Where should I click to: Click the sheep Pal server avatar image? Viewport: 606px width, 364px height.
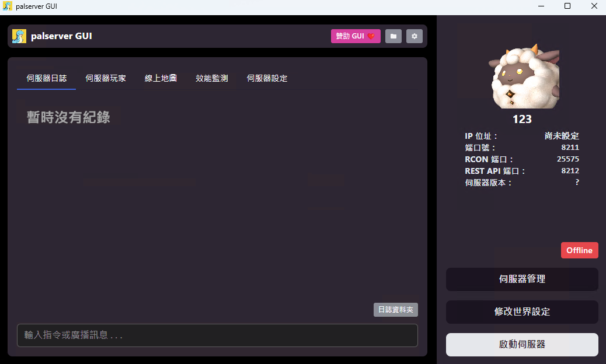pyautogui.click(x=524, y=76)
